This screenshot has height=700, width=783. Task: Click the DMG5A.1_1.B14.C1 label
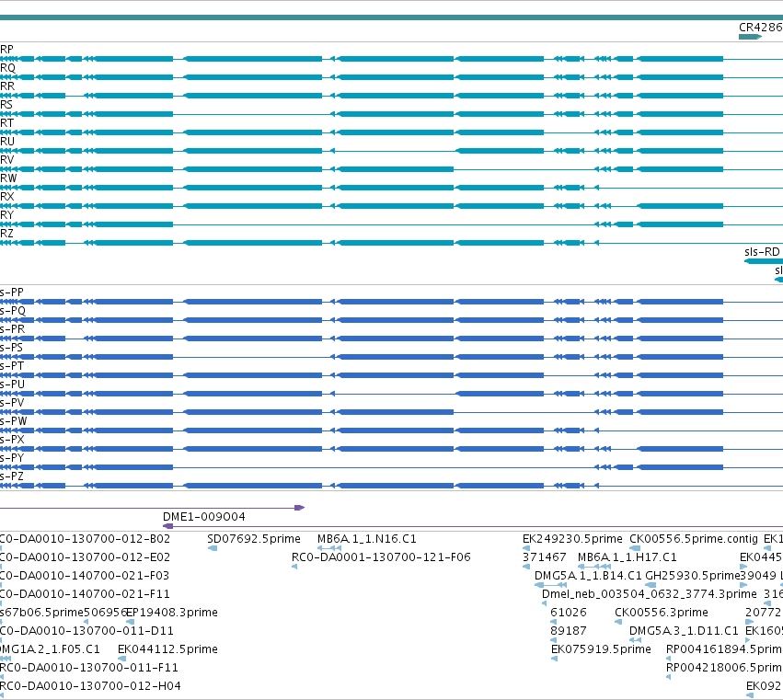588,576
